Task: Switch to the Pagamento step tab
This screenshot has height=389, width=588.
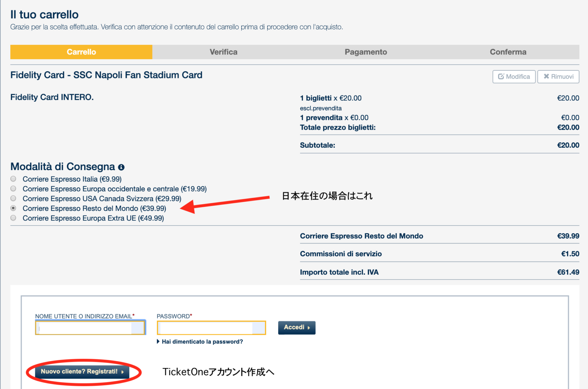Action: [366, 52]
